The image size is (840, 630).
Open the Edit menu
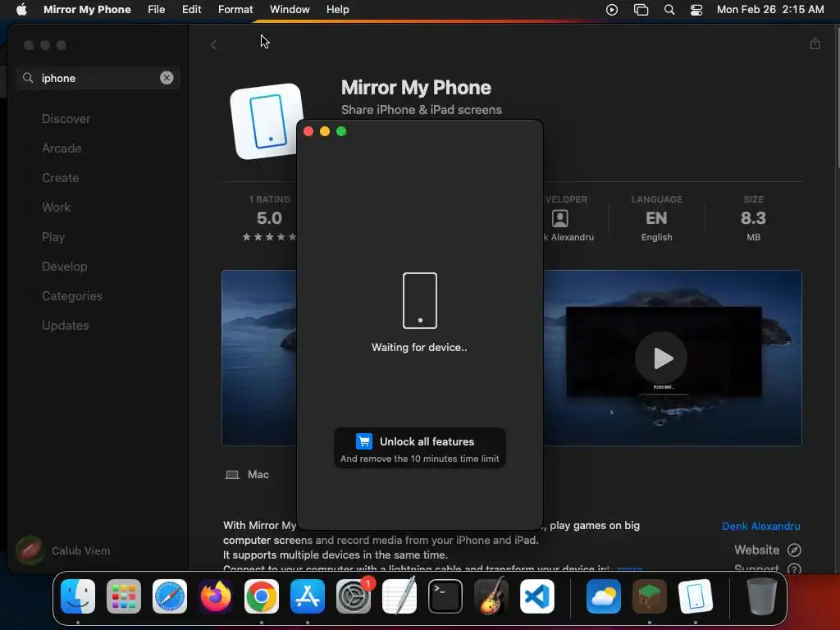coord(191,10)
